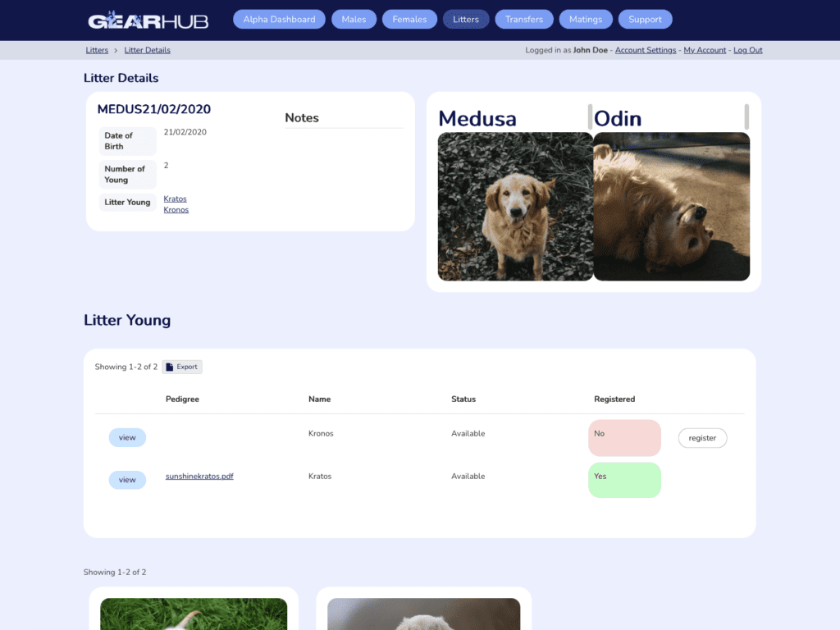The width and height of the screenshot is (840, 630).
Task: Click the MEDUS21/02/2020 litter title
Action: click(153, 109)
